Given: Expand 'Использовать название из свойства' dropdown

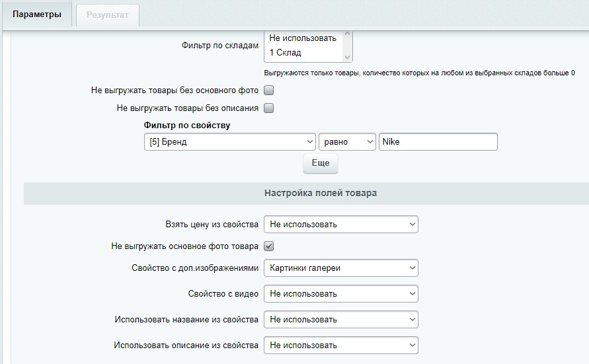Looking at the screenshot, I should [340, 320].
